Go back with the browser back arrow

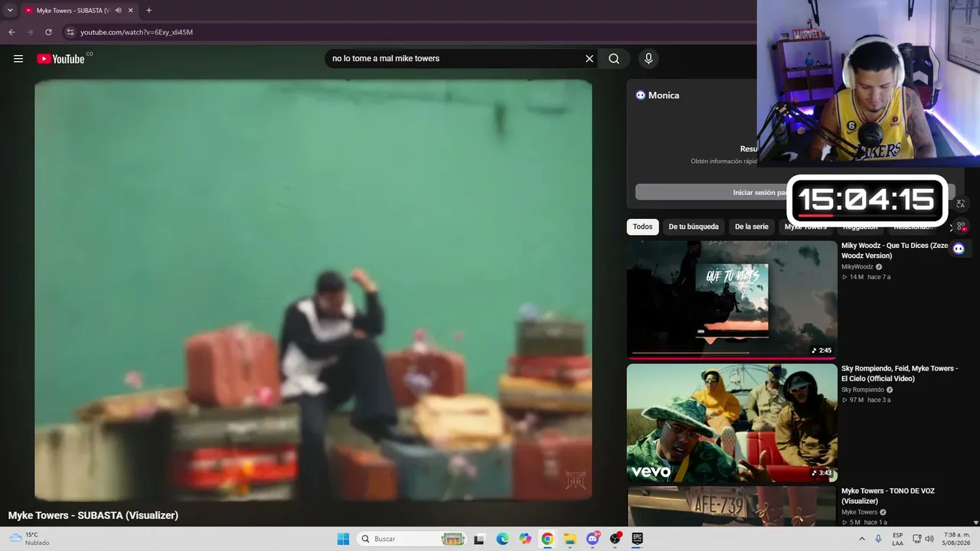[11, 32]
